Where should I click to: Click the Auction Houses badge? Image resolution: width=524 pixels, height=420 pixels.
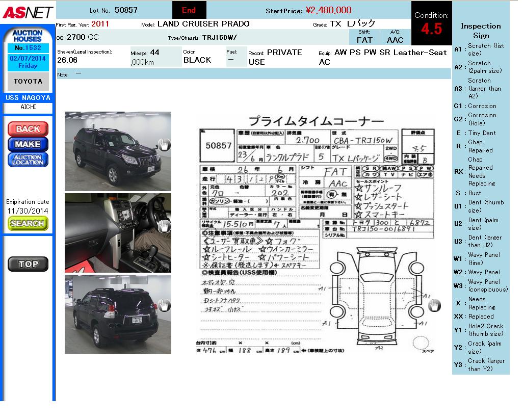click(x=28, y=36)
